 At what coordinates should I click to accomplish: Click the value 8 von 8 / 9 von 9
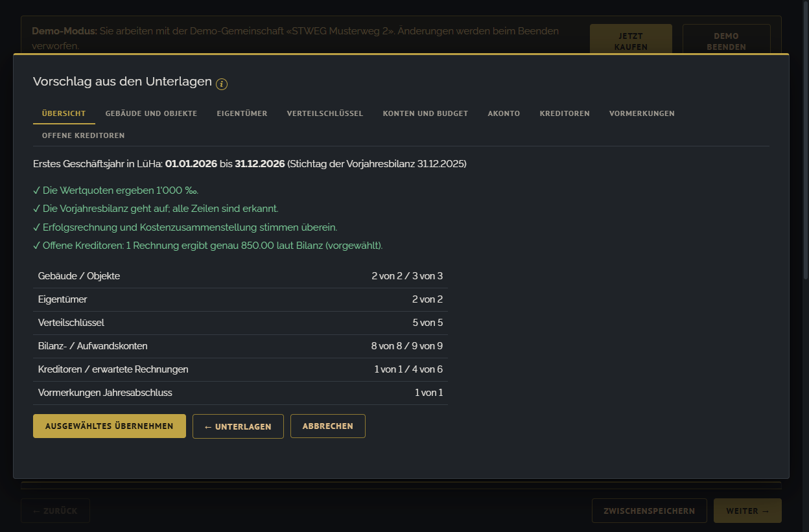point(407,346)
